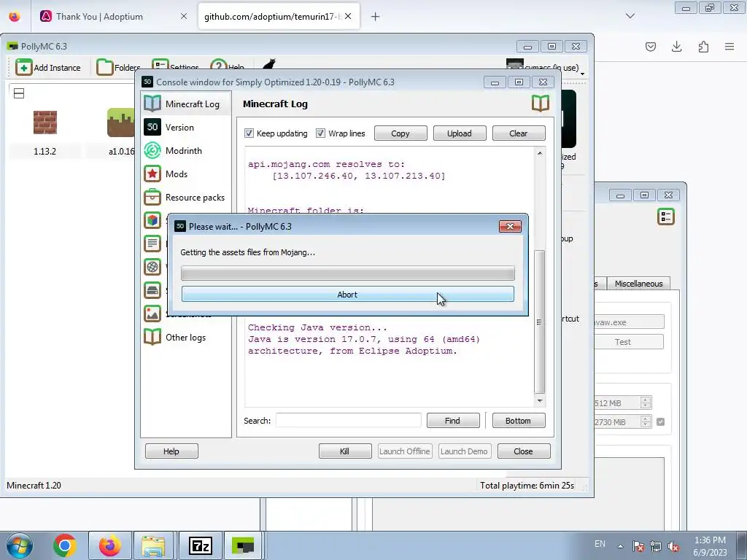Click the red star Mods icon
This screenshot has height=560, width=747.
(x=152, y=174)
